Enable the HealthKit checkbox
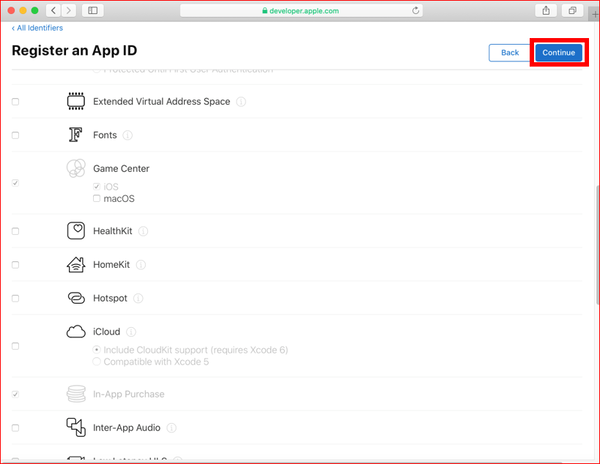The width and height of the screenshot is (600, 464). point(15,231)
